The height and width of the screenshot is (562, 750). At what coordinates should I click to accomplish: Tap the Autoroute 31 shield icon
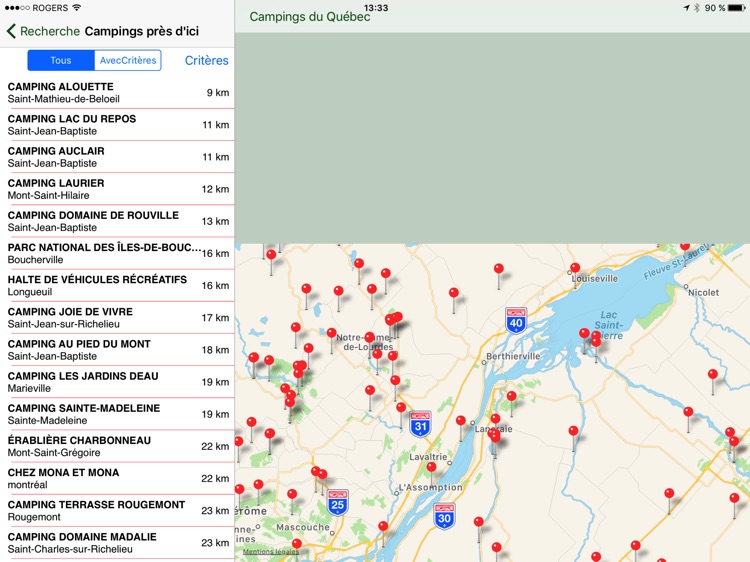(x=421, y=424)
